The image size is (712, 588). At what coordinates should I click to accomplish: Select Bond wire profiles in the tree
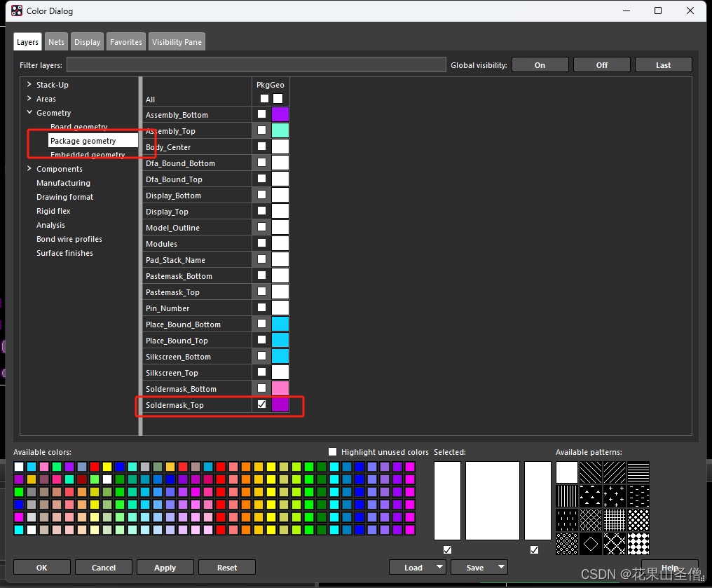point(69,239)
